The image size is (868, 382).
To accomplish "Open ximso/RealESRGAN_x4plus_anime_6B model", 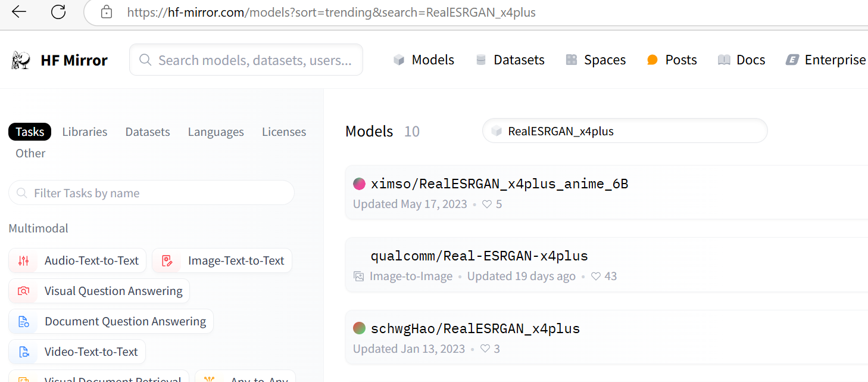I will pos(499,184).
